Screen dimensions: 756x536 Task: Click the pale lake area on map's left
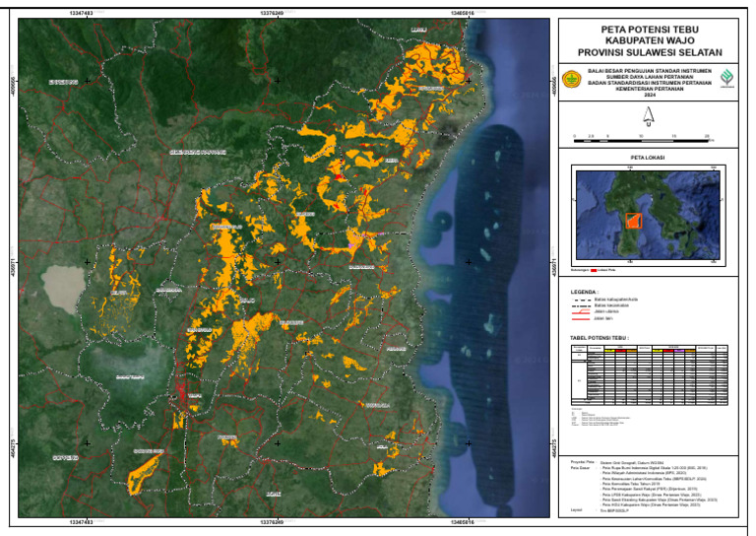pyautogui.click(x=64, y=287)
